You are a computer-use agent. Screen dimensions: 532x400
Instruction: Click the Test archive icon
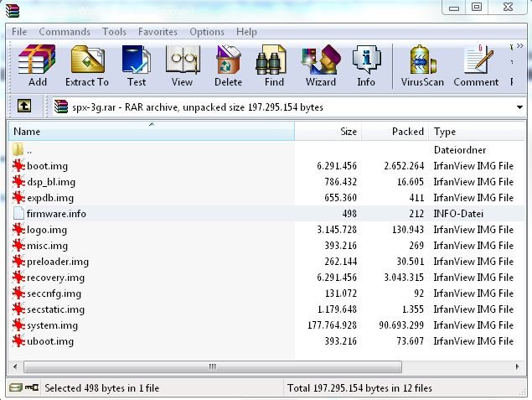(137, 60)
